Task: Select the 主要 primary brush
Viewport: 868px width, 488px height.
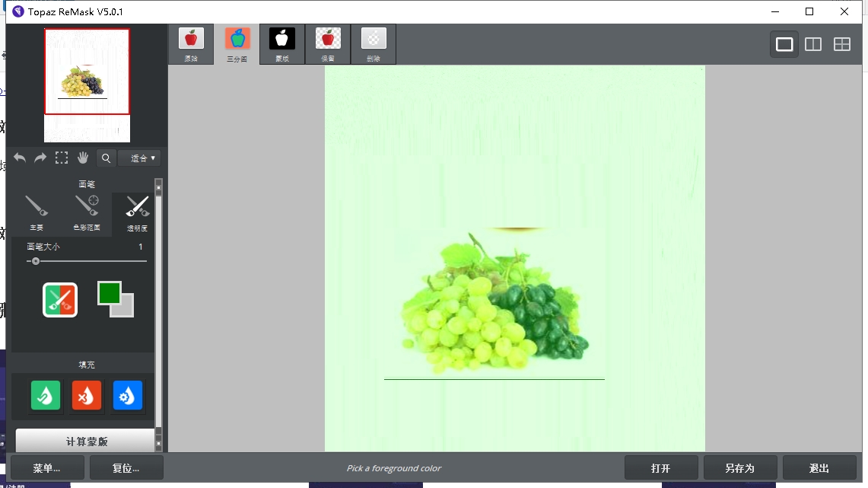Action: 37,213
